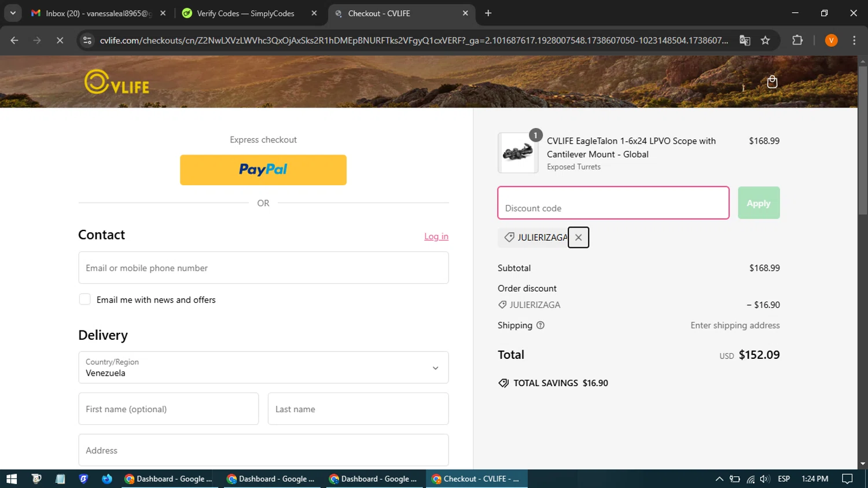Click the Email or mobile phone number field
The height and width of the screenshot is (488, 868).
point(263,267)
